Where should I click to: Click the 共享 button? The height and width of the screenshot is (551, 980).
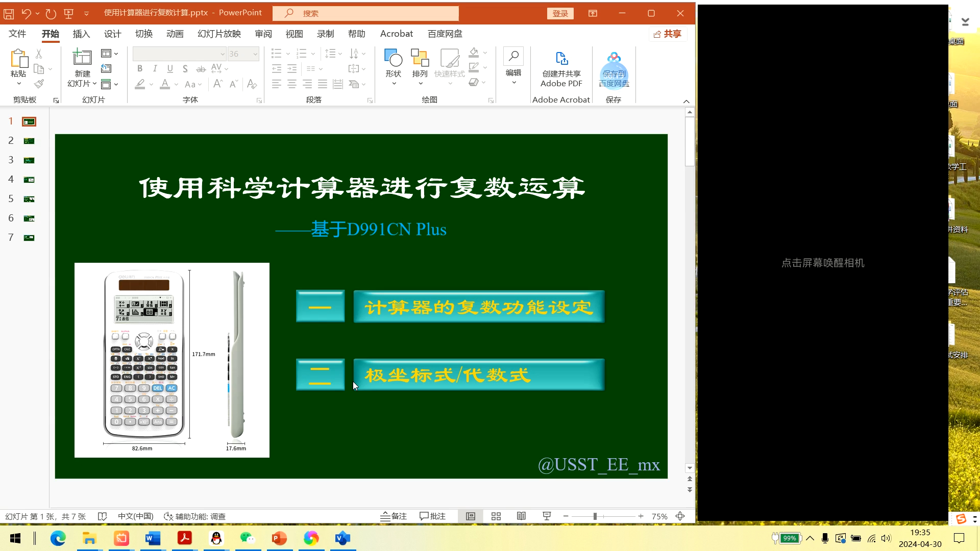tap(668, 34)
